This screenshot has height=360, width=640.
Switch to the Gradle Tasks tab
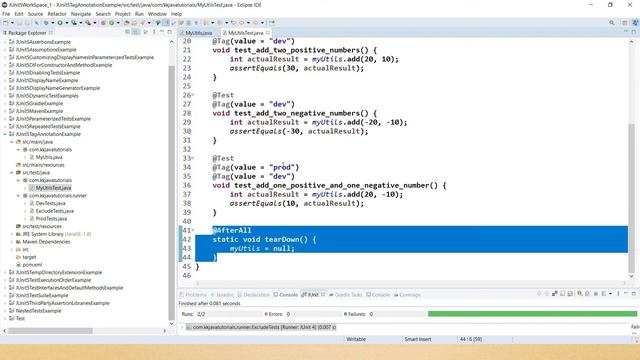click(346, 295)
